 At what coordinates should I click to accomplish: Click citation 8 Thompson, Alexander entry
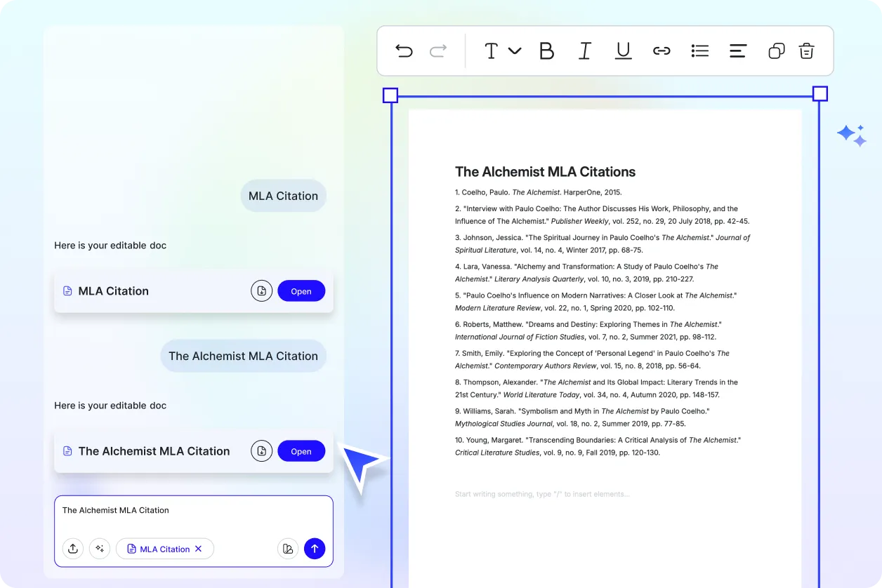596,389
